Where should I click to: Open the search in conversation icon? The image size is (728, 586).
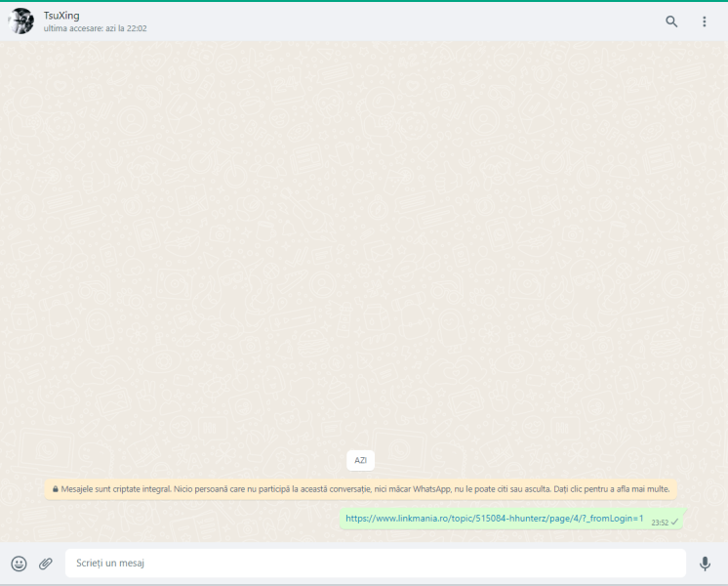671,21
